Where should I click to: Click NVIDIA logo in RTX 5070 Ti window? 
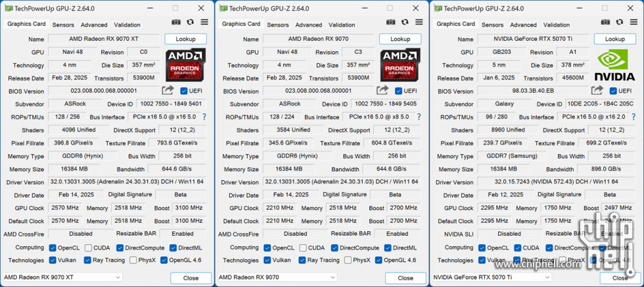[615, 65]
